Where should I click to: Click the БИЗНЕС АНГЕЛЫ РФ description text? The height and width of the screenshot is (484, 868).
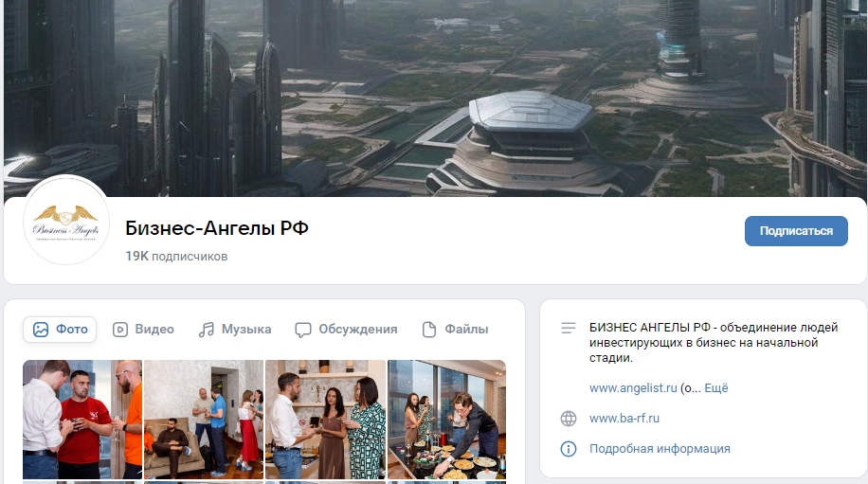tap(714, 342)
